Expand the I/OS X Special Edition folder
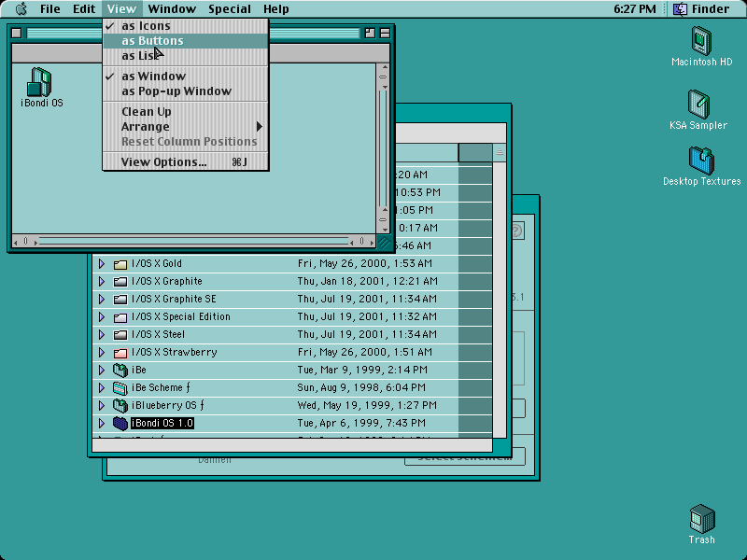 click(101, 316)
